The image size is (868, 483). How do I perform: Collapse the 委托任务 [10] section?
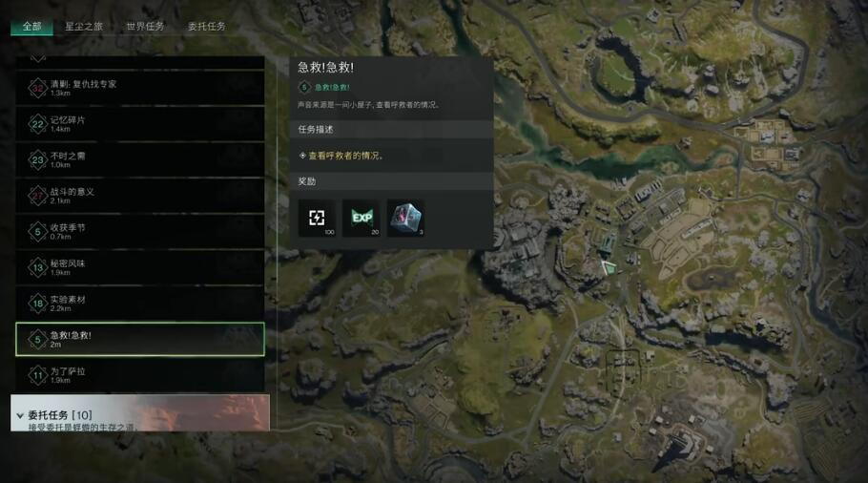click(x=20, y=415)
